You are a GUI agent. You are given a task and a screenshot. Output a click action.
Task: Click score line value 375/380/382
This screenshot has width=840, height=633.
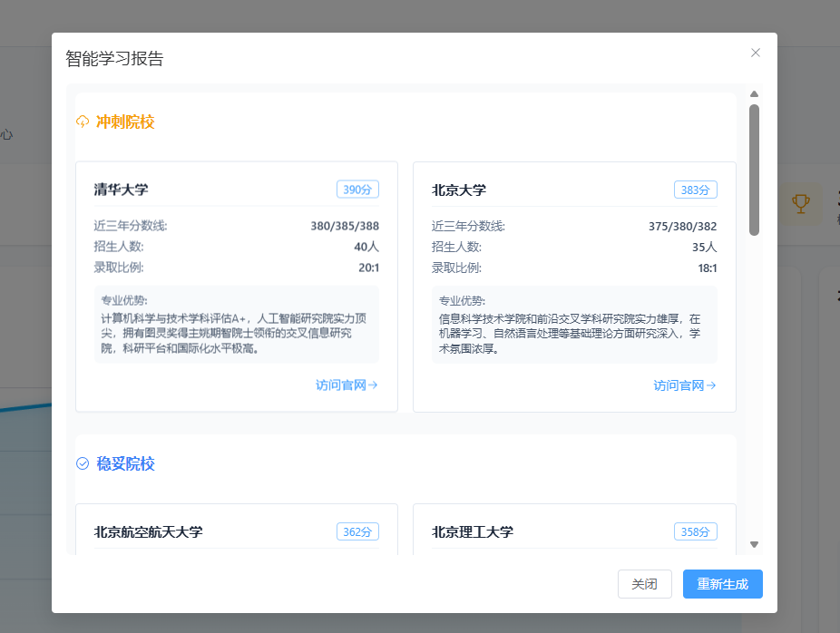(682, 227)
